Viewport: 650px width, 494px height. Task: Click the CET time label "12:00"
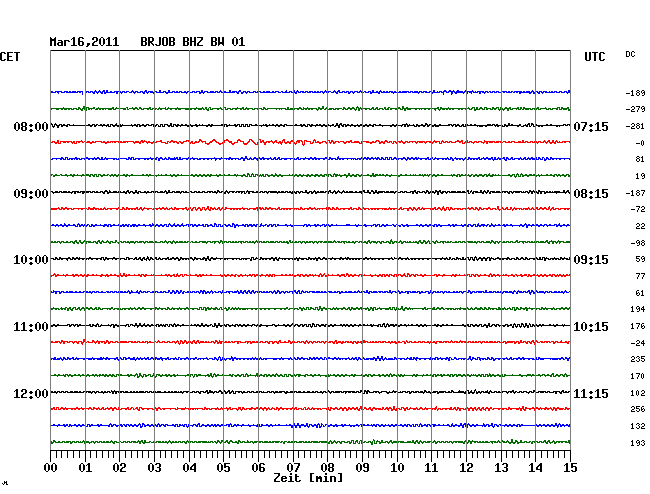pos(31,394)
